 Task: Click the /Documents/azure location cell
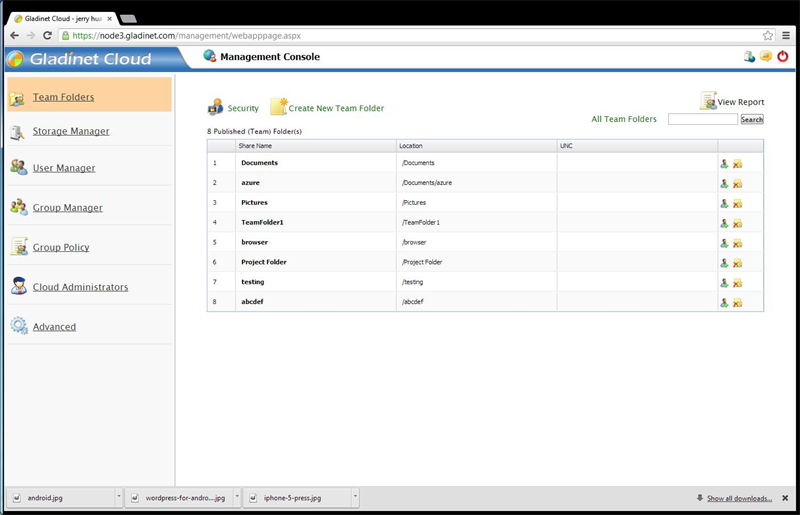[477, 183]
